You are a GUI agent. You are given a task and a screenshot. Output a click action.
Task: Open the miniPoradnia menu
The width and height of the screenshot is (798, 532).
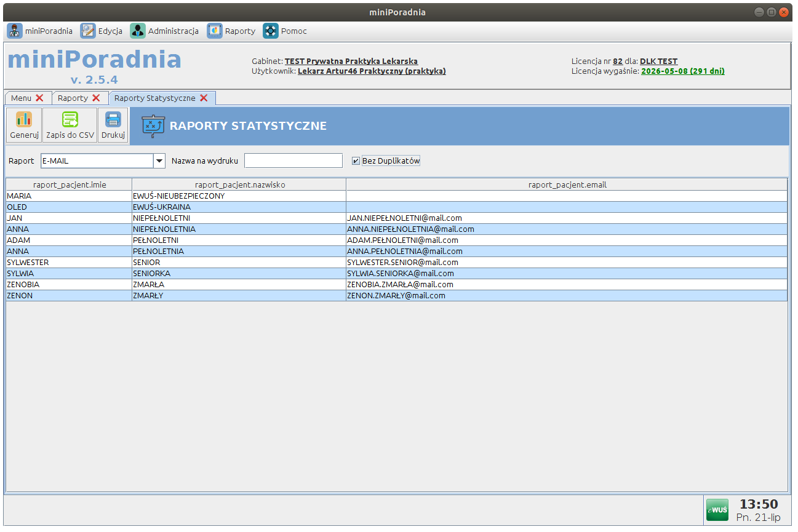pyautogui.click(x=40, y=31)
